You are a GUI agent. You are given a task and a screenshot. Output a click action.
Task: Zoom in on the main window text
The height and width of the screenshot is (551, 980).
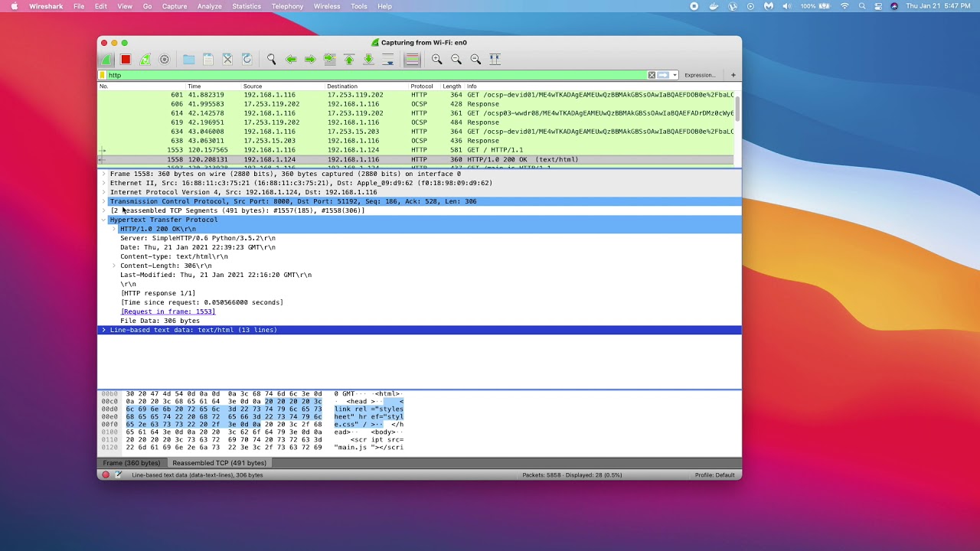[x=436, y=59]
